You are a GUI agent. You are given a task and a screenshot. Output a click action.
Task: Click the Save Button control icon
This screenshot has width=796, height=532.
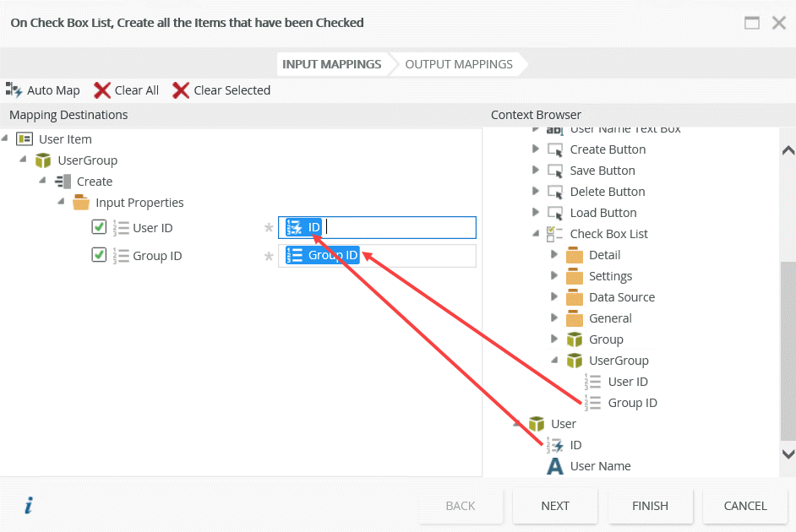tap(555, 171)
